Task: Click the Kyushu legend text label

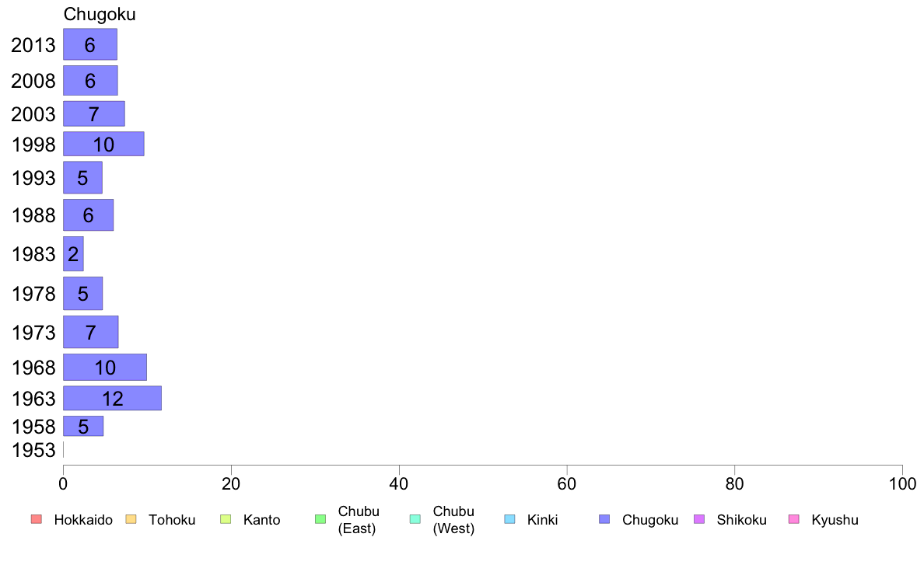Action: coord(835,520)
